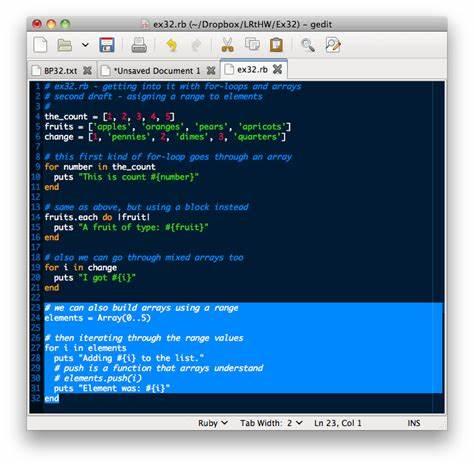Screen dimensions: 474x467
Task: Switch to Unsaved Document 1 tab
Action: 157,71
